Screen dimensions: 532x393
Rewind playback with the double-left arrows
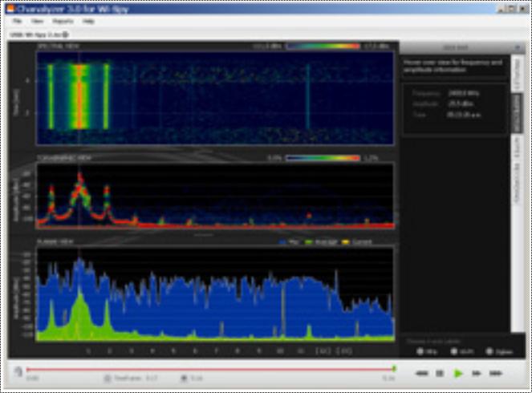tap(421, 373)
